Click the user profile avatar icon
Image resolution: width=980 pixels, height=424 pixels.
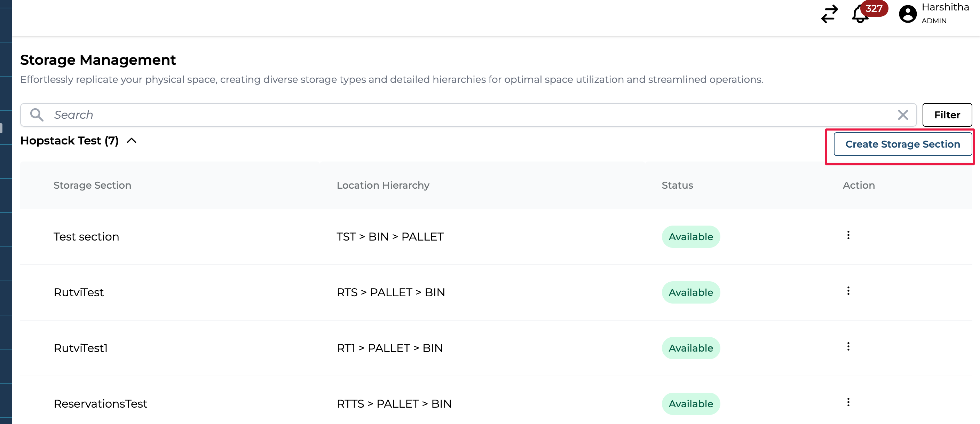click(908, 14)
